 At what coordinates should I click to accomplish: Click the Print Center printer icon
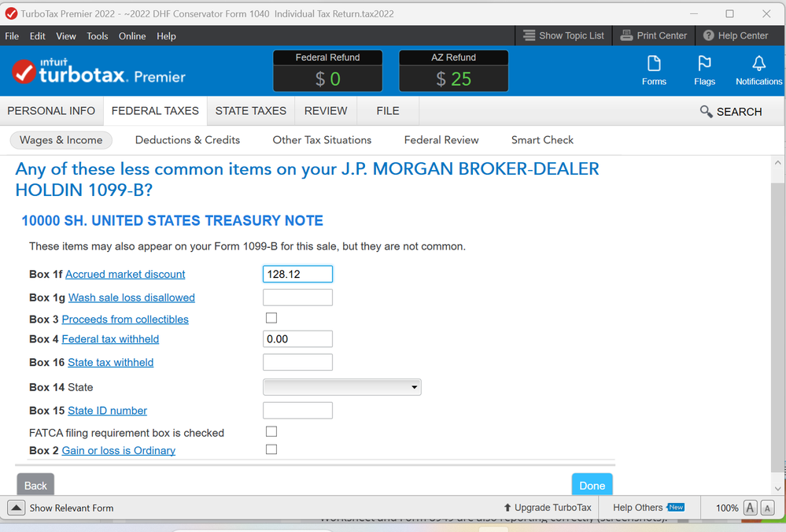pyautogui.click(x=626, y=35)
